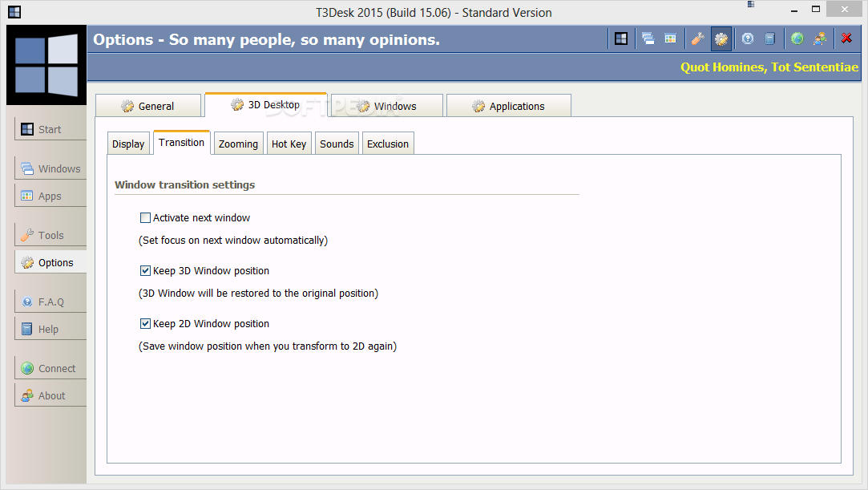Image resolution: width=868 pixels, height=490 pixels.
Task: Click the green globe Connect toolbar icon
Action: [797, 38]
